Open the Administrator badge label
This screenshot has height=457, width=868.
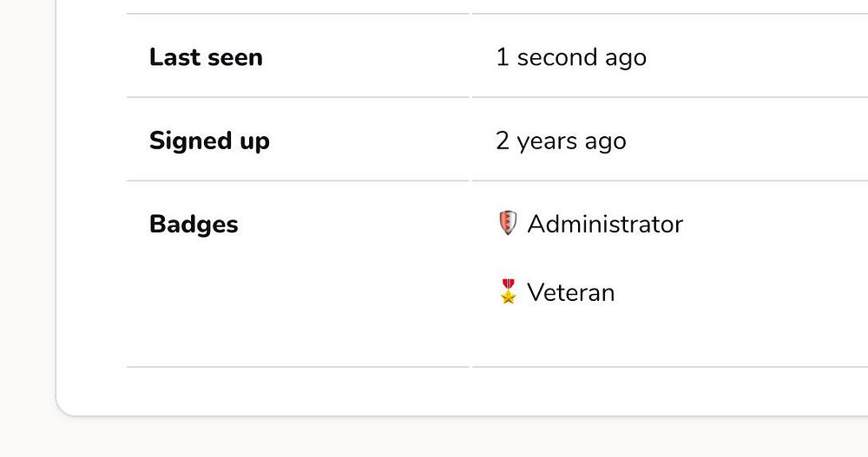coord(605,224)
